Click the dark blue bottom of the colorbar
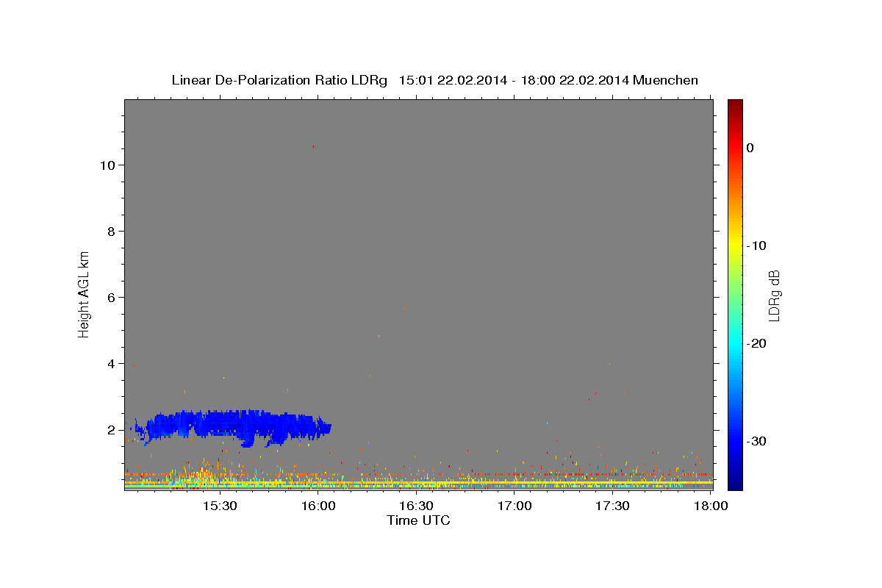Viewport: 882px width, 588px height. click(x=735, y=484)
